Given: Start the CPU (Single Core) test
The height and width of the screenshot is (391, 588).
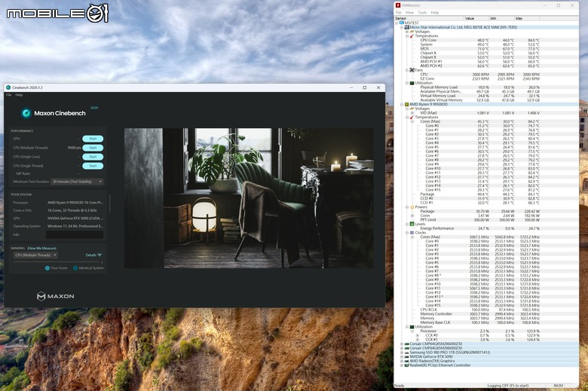Looking at the screenshot, I should point(93,157).
